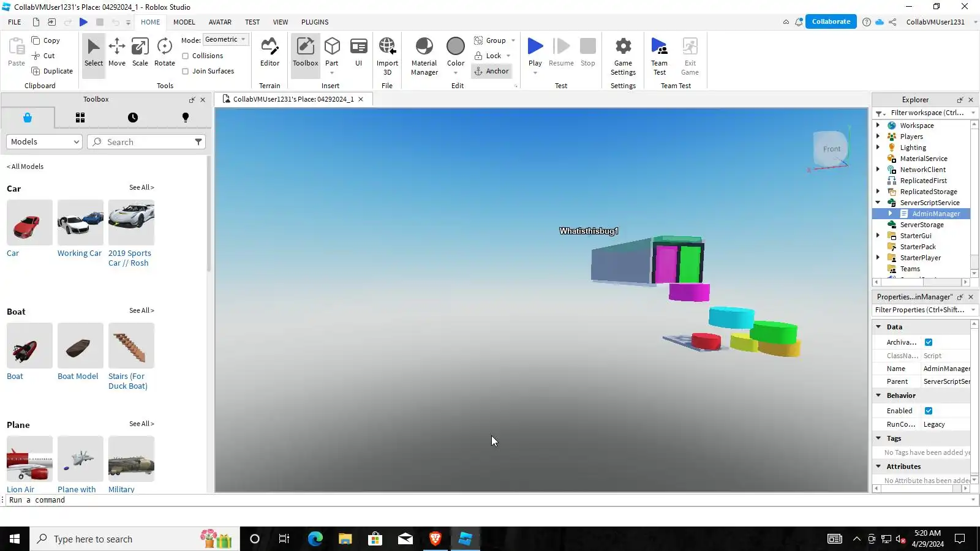980x551 pixels.
Task: Click the Collaborate button
Action: pyautogui.click(x=831, y=21)
